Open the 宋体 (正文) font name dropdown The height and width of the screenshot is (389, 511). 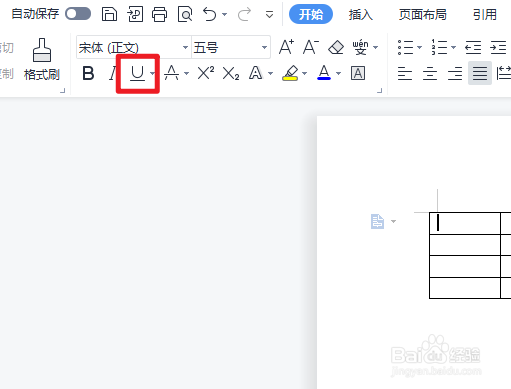click(185, 47)
